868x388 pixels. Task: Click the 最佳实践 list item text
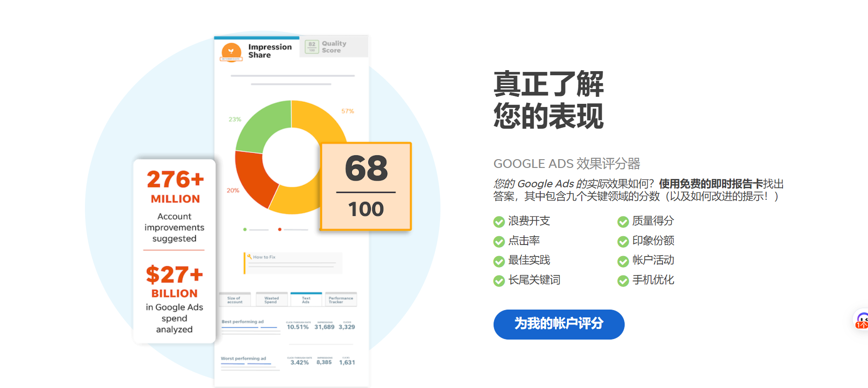point(529,260)
